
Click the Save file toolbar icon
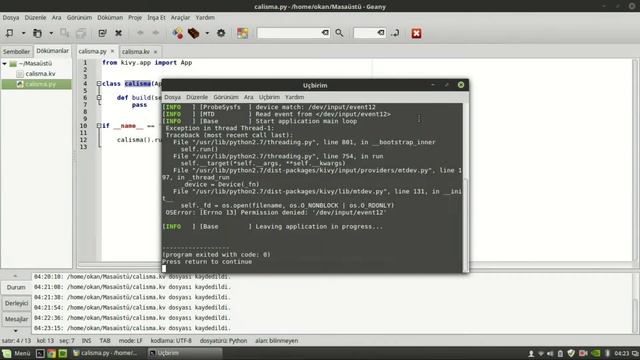pyautogui.click(x=64, y=33)
